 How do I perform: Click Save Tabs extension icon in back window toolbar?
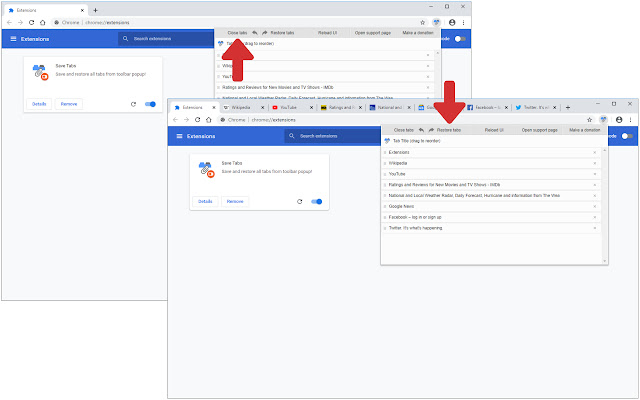(x=436, y=22)
